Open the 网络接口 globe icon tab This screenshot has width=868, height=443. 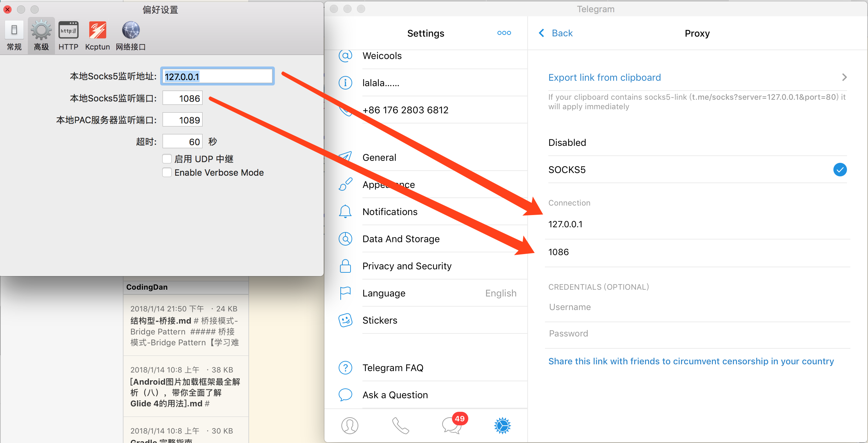[x=131, y=31]
